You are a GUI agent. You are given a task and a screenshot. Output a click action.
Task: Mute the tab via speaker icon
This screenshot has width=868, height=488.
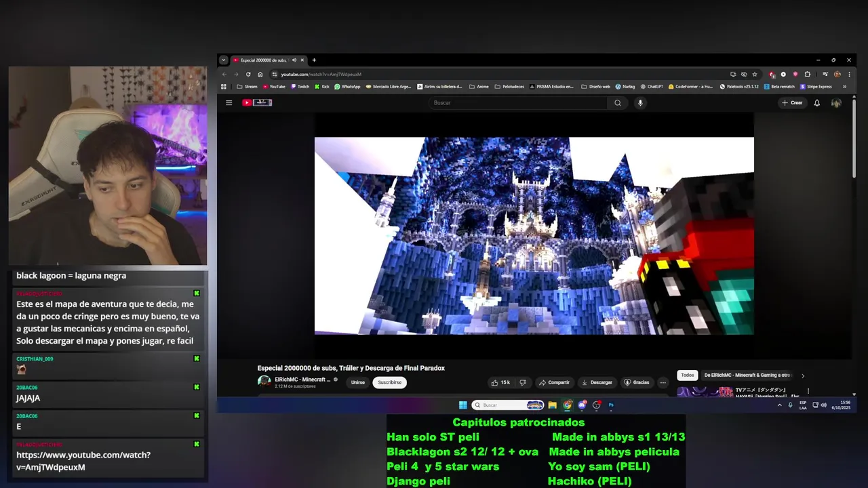tap(294, 60)
